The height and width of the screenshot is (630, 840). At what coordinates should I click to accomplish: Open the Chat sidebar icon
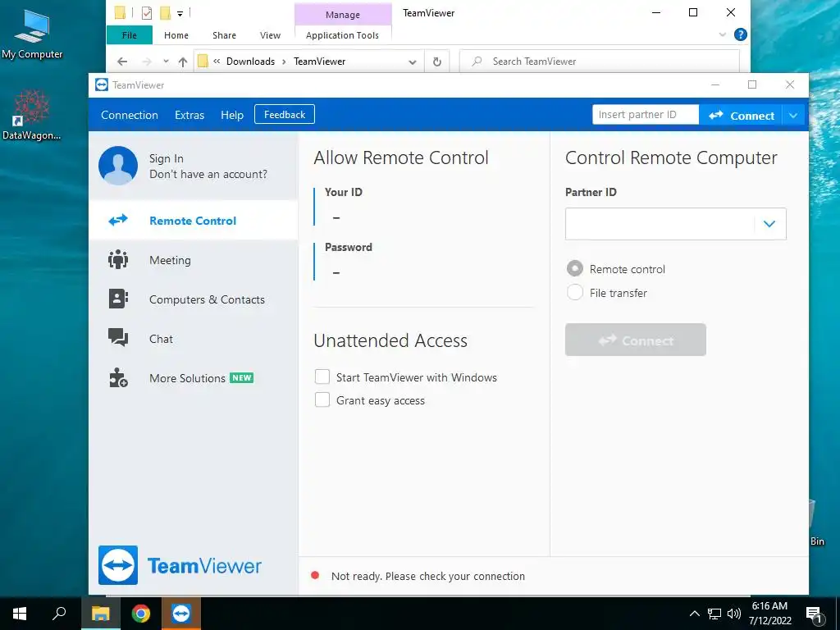[118, 338]
